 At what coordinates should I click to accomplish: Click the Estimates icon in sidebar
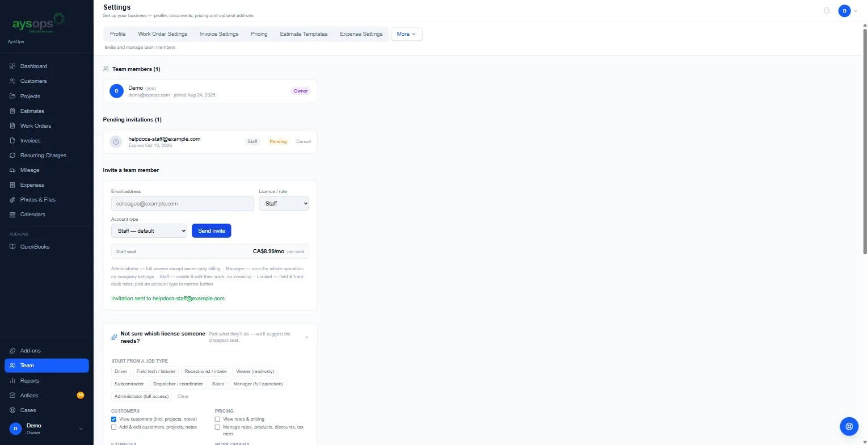(12, 111)
